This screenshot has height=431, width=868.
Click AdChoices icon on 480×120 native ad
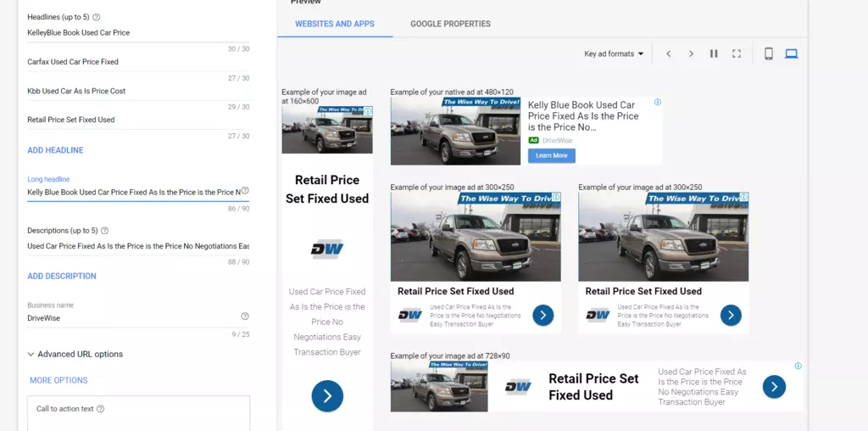coord(657,103)
